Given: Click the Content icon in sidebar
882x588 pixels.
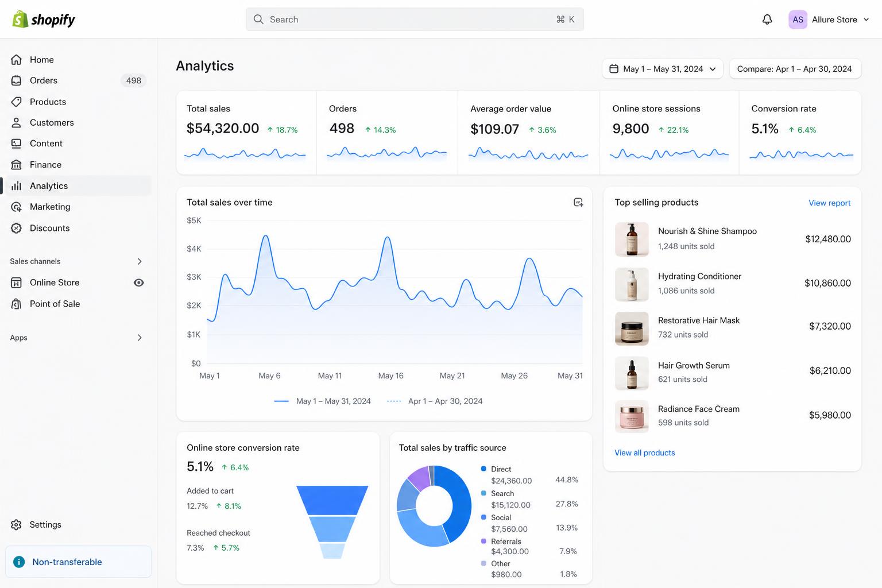Looking at the screenshot, I should 17,144.
